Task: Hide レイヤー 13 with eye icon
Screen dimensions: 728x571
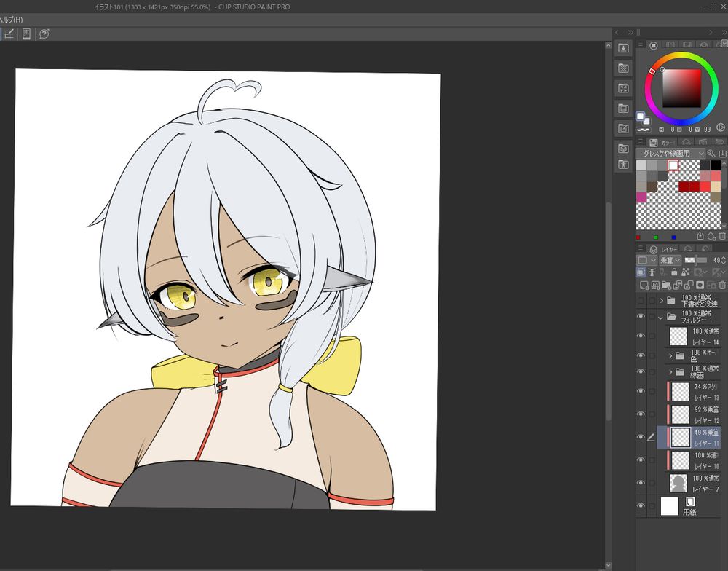Action: pyautogui.click(x=641, y=391)
